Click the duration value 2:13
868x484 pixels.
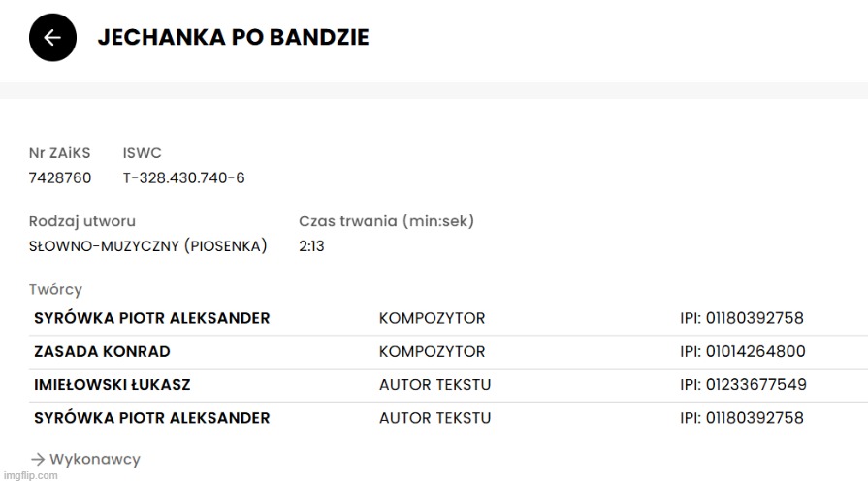(x=311, y=246)
